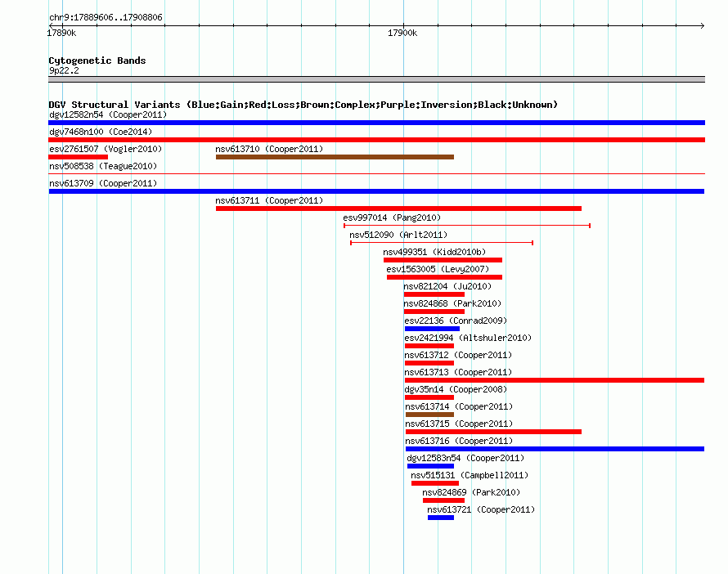Screen dimensions: 728x574
Task: Select the red nsv613715 bar
Action: (x=493, y=432)
